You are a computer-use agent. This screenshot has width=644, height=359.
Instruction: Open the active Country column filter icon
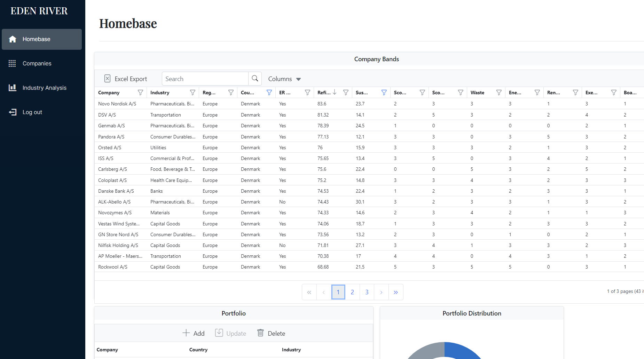click(x=269, y=93)
